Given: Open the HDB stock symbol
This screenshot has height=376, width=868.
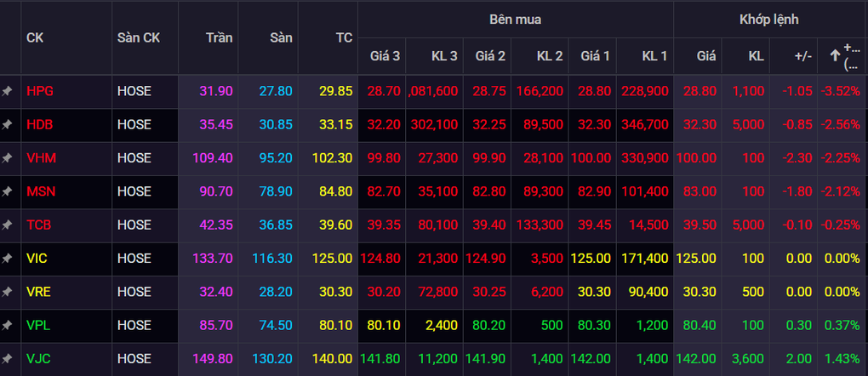Looking at the screenshot, I should click(x=40, y=124).
